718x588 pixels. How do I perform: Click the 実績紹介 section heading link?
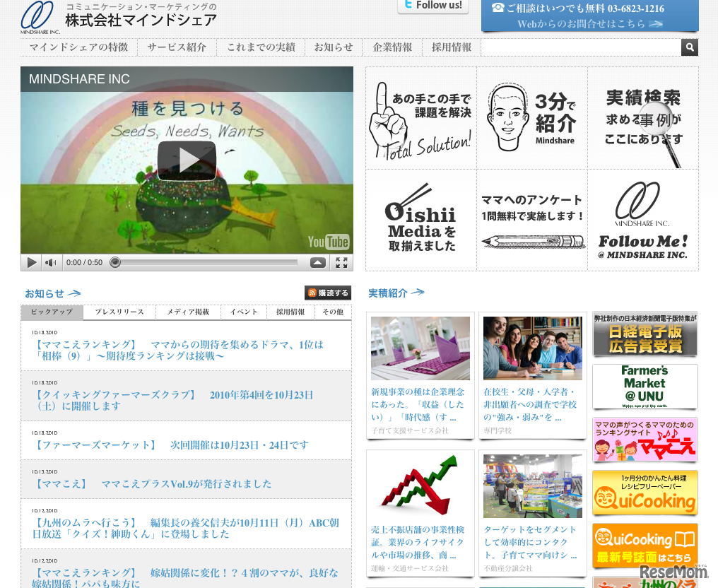point(396,293)
